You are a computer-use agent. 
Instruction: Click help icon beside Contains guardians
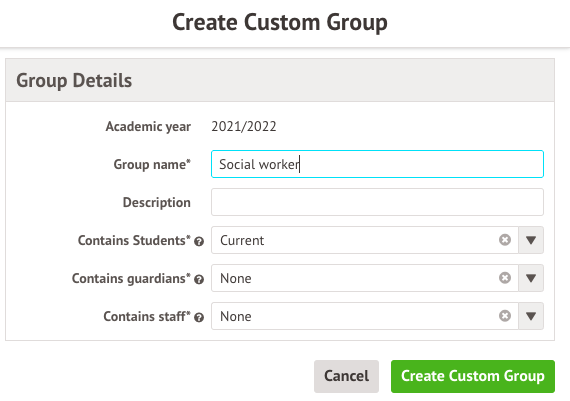pos(199,280)
